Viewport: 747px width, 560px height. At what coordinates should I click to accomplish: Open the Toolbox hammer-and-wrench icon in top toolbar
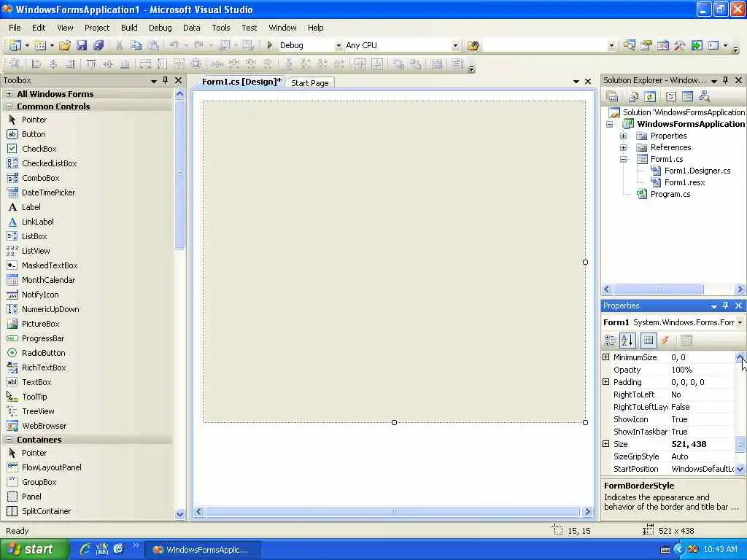(679, 45)
